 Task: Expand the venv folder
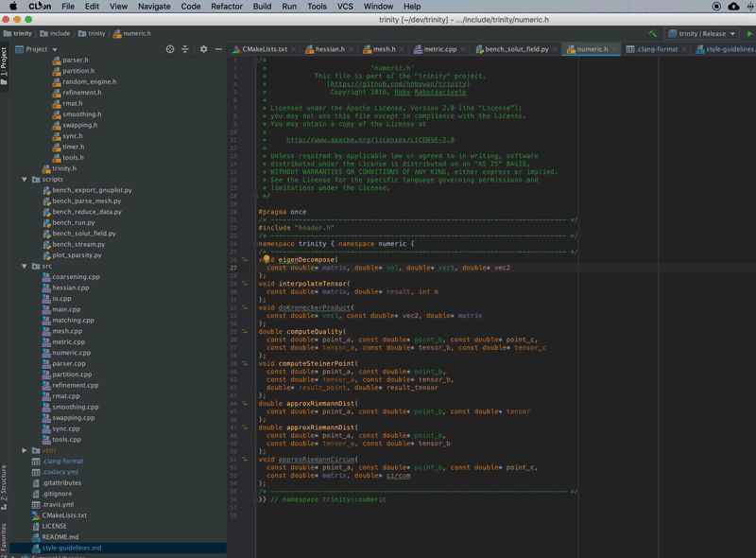(26, 450)
